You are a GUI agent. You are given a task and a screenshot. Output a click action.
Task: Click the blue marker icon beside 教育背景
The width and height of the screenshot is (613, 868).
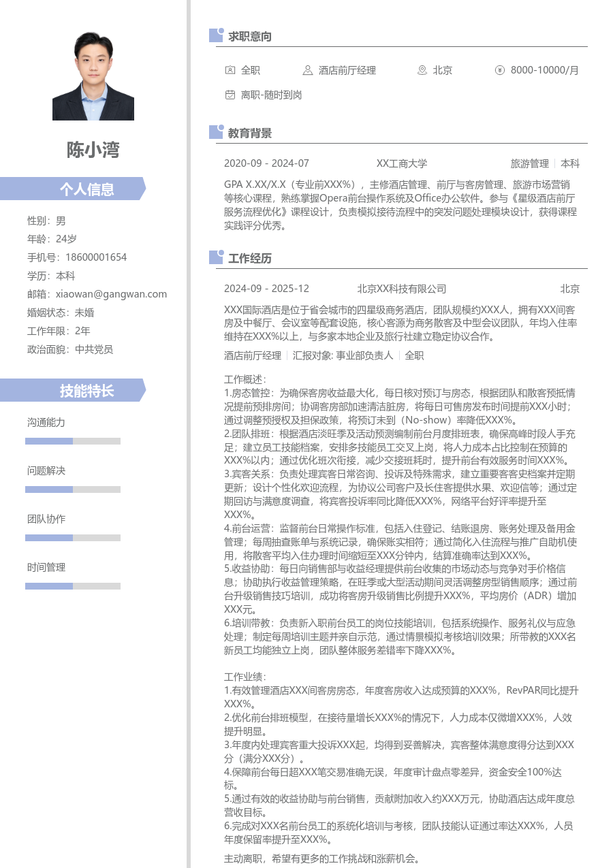pos(217,132)
